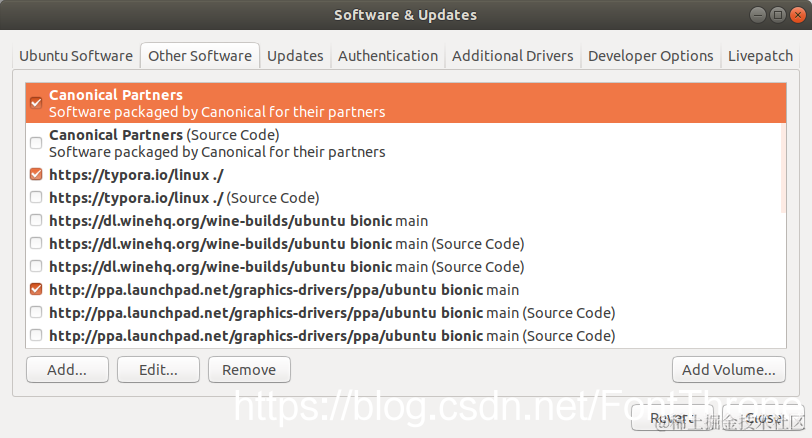Screen dimensions: 812x438
Task: Open the Additional Drivers tab
Action: (513, 55)
